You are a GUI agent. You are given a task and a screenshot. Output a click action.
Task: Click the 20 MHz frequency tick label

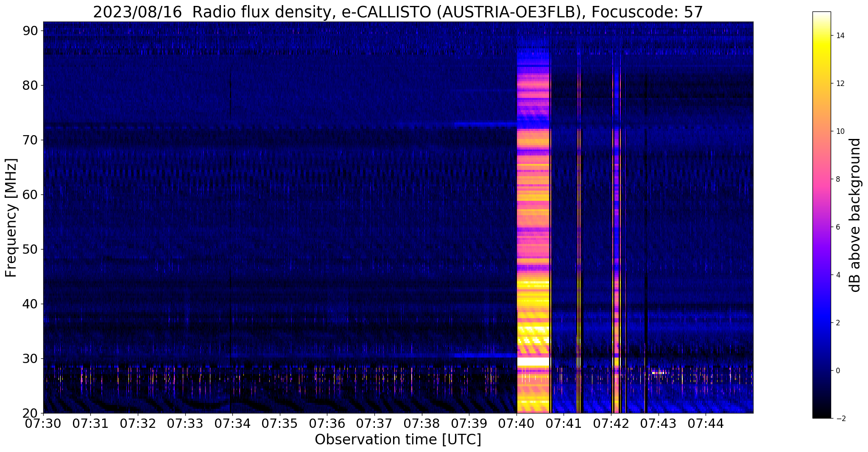pyautogui.click(x=31, y=413)
